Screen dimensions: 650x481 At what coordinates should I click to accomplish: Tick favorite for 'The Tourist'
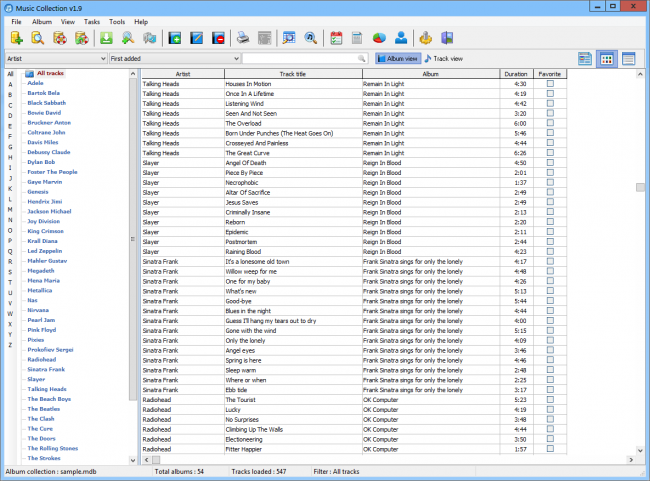pyautogui.click(x=550, y=399)
